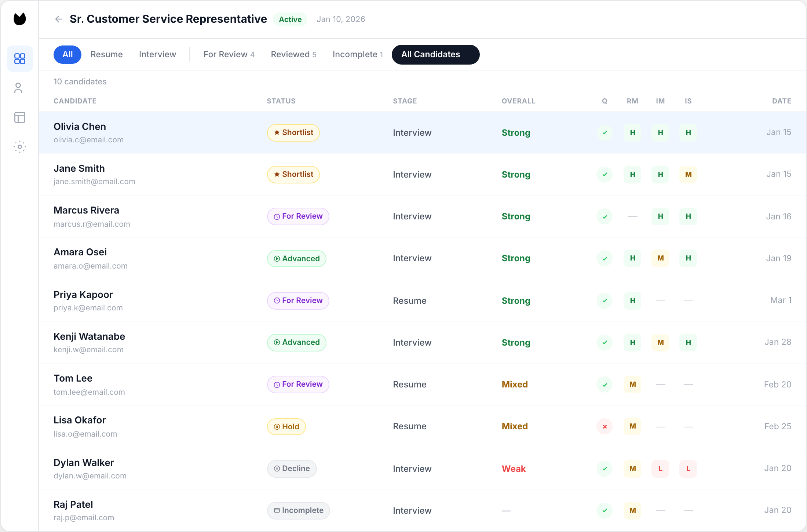Open the dashboard grid icon in the sidebar
The image size is (807, 532).
pos(20,58)
